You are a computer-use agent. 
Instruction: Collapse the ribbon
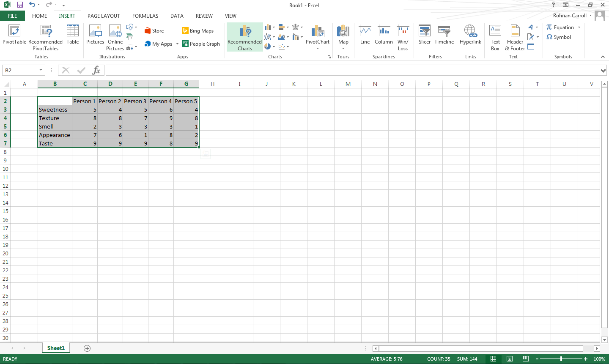[x=603, y=57]
